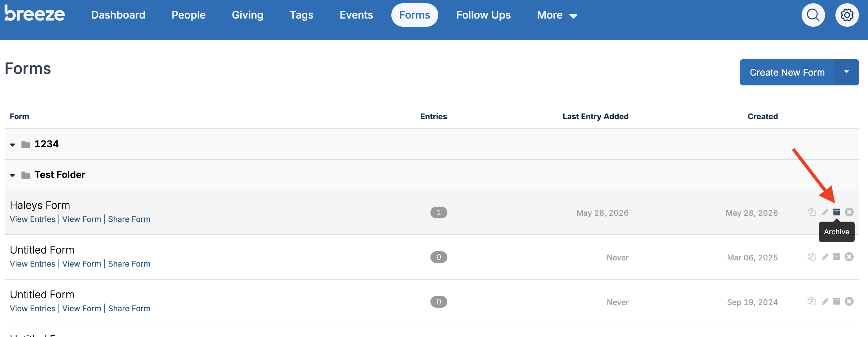Open Follow Ups page
This screenshot has height=337, width=868.
click(x=483, y=15)
